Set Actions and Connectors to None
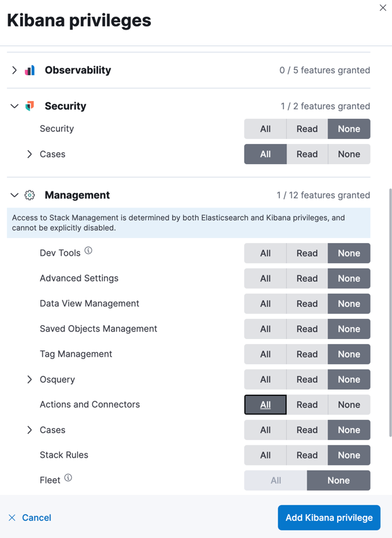392x538 pixels. 348,405
